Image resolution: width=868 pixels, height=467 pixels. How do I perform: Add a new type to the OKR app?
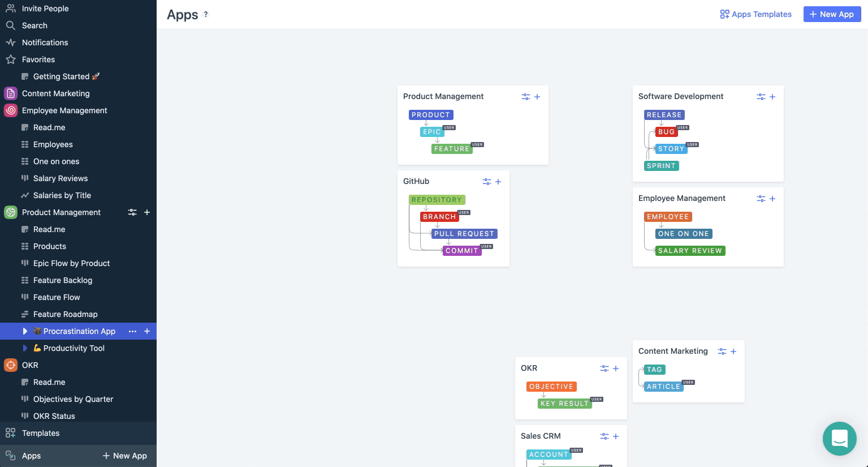pyautogui.click(x=616, y=368)
